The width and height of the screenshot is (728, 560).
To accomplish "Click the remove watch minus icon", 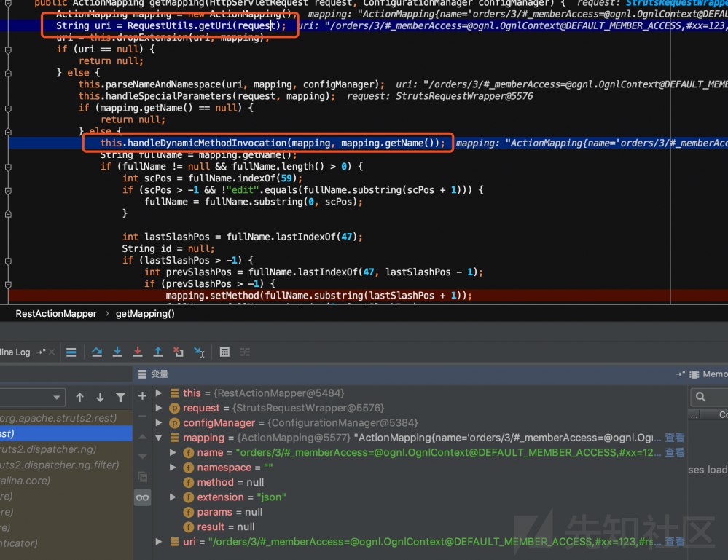I will coord(143,416).
